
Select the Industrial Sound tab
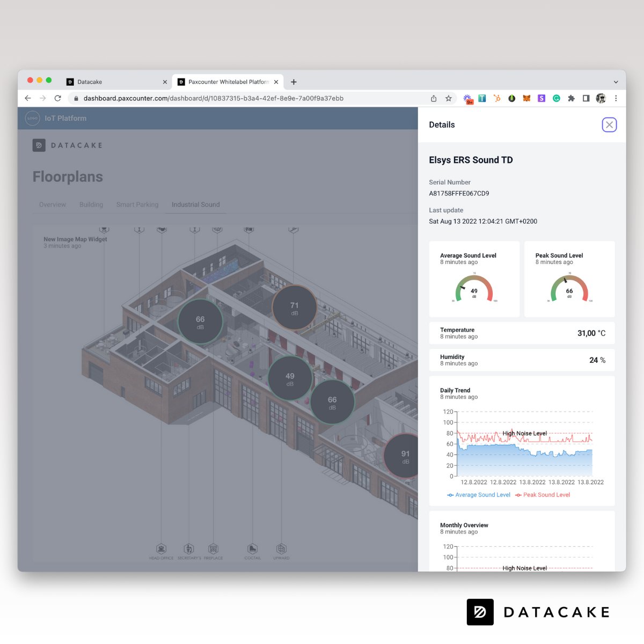[x=195, y=204]
